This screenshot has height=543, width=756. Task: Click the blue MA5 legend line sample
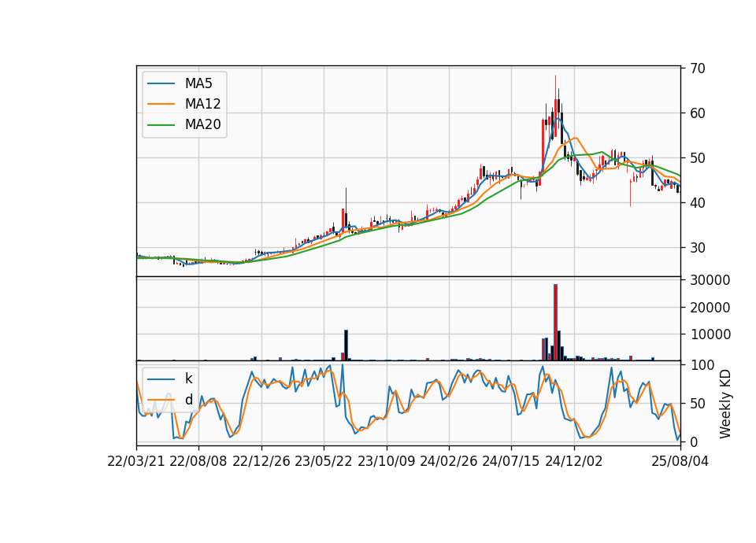(161, 83)
